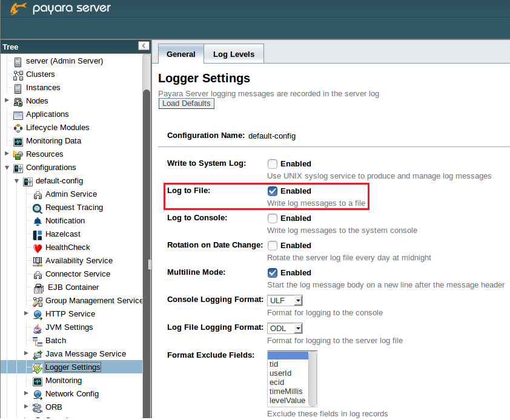
Task: Click the Hazelcast icon
Action: coord(38,235)
